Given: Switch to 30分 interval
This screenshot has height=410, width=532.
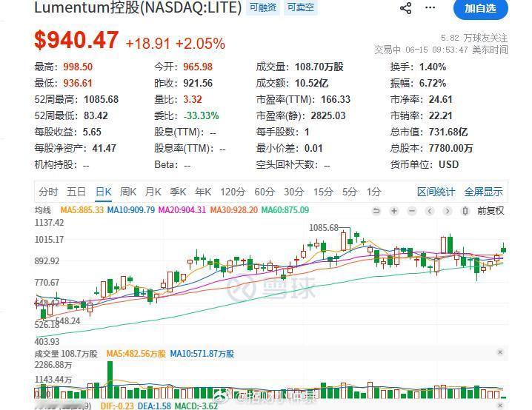Looking at the screenshot, I should pyautogui.click(x=294, y=192).
